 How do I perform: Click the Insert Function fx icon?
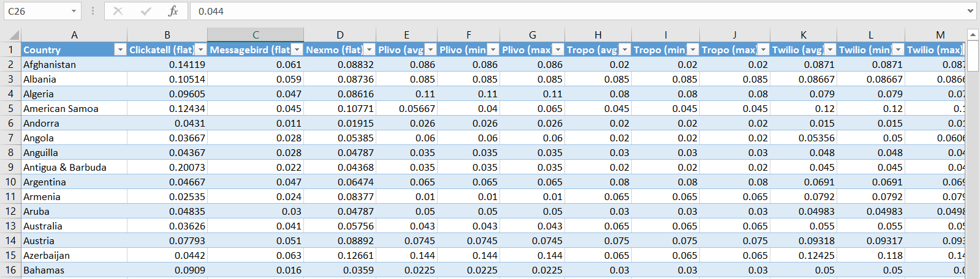click(x=173, y=11)
